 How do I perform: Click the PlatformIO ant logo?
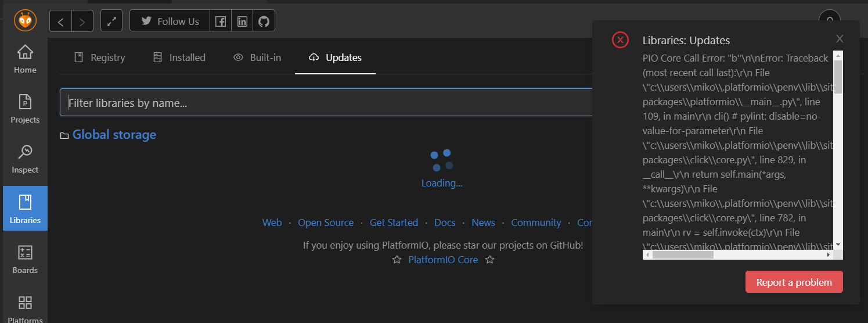coord(26,21)
